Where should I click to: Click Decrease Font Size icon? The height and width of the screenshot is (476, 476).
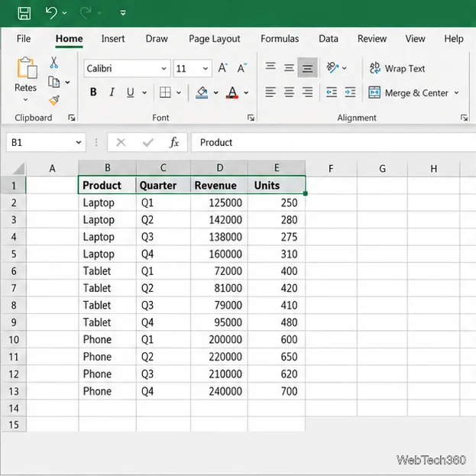tap(242, 68)
